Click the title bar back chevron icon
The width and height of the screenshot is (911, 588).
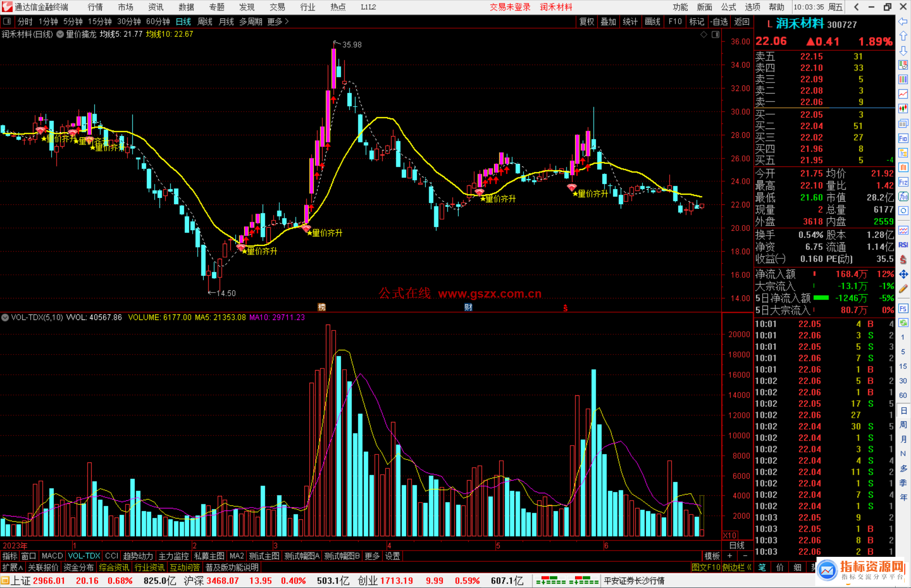tap(857, 7)
